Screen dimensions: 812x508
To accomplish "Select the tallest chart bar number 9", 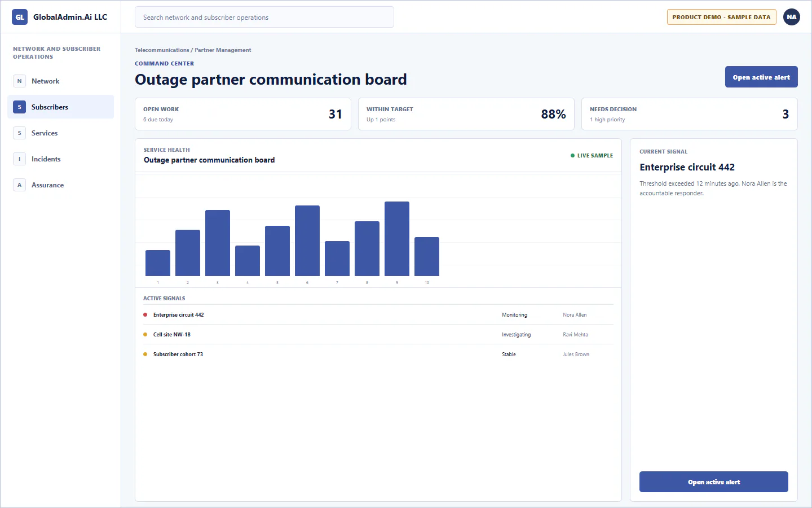I will [397, 239].
